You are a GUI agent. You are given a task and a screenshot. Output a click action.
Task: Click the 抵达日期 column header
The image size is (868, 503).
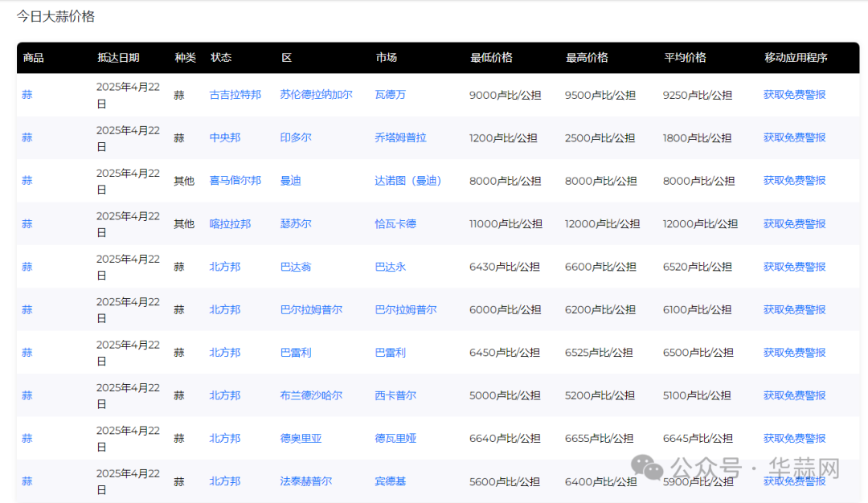coord(118,58)
